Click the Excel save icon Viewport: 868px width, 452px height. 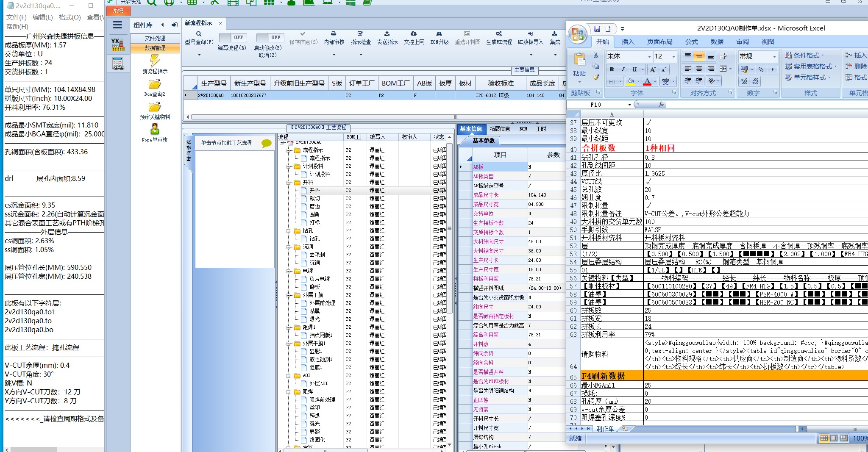click(x=597, y=29)
